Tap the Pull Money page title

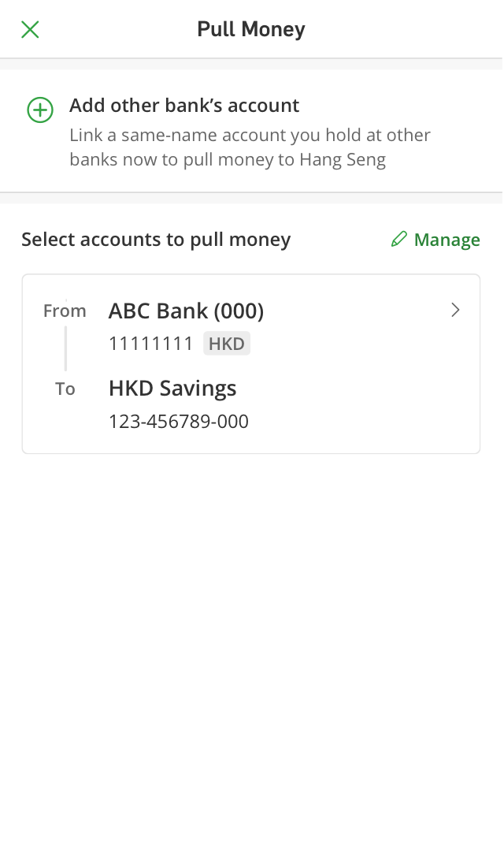click(251, 30)
